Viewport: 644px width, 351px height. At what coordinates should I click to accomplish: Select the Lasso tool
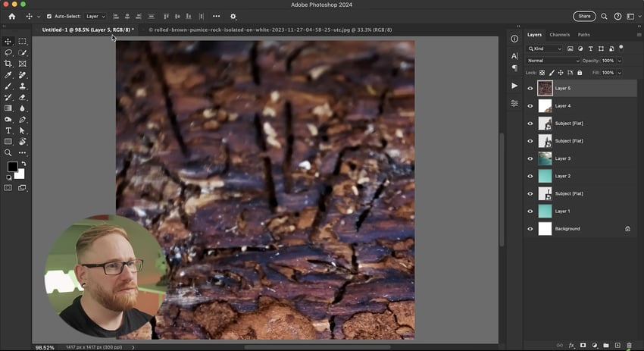[8, 53]
